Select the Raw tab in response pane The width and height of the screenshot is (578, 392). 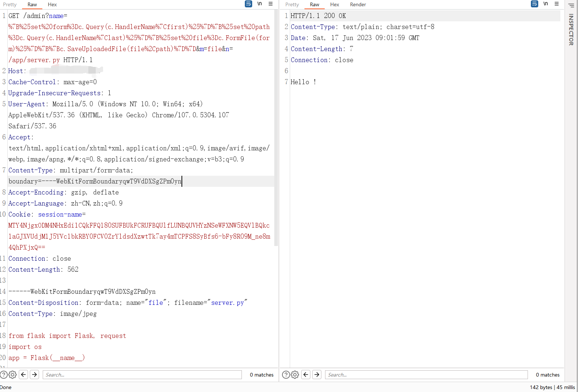pos(314,4)
